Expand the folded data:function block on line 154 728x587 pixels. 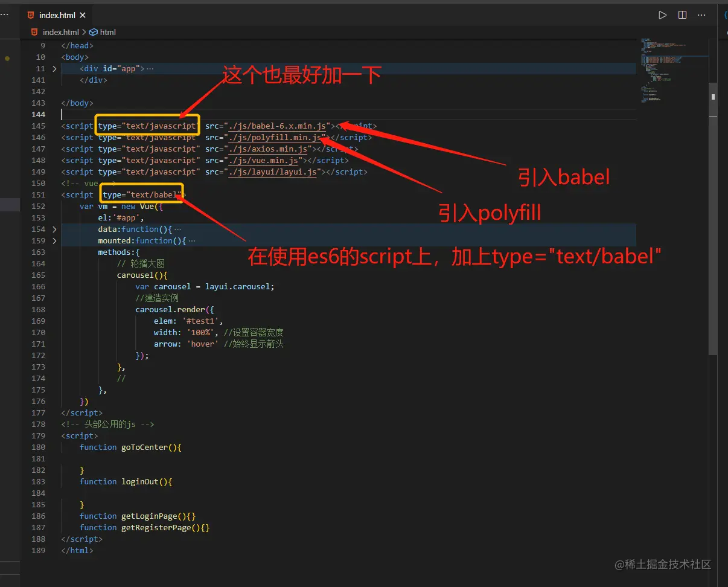click(x=55, y=229)
